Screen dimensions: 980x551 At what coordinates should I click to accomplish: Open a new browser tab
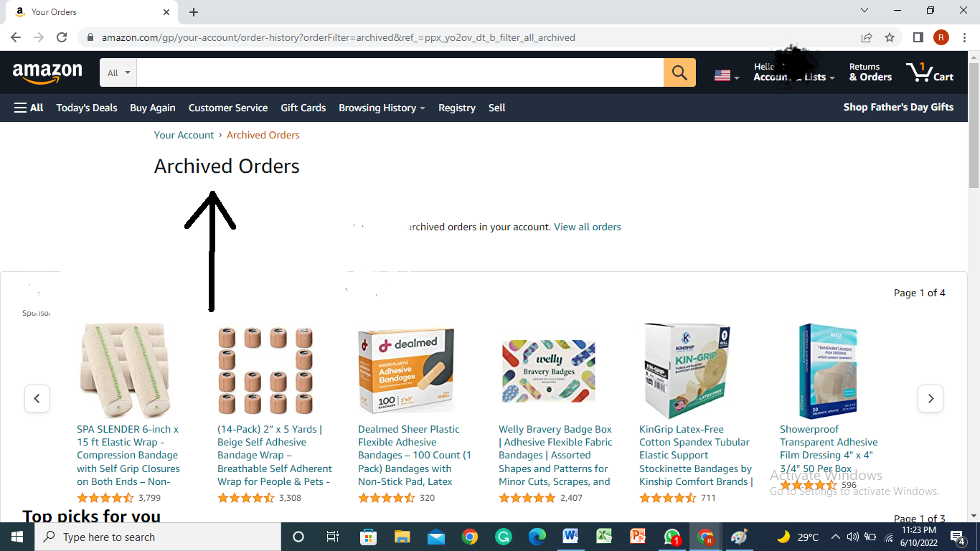pos(194,12)
